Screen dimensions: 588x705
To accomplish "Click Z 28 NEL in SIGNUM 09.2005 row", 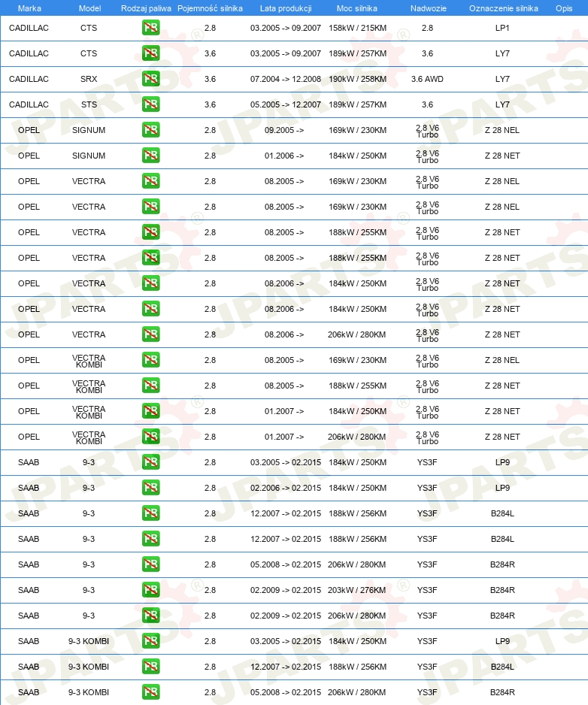I will click(x=502, y=130).
